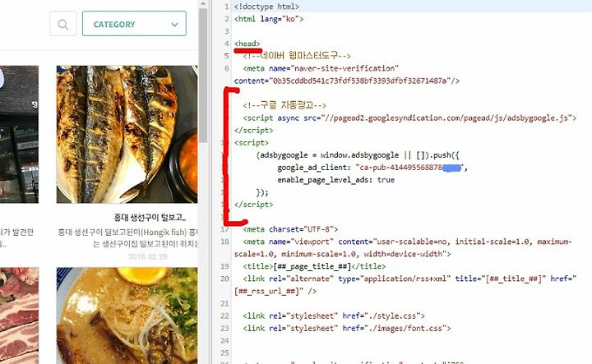Image resolution: width=592 pixels, height=364 pixels.
Task: Open the raw pork belly post thumbnail
Action: (19, 316)
